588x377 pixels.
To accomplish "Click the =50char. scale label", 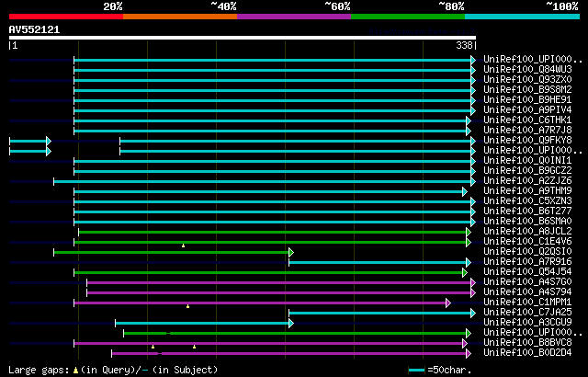I will pyautogui.click(x=449, y=370).
